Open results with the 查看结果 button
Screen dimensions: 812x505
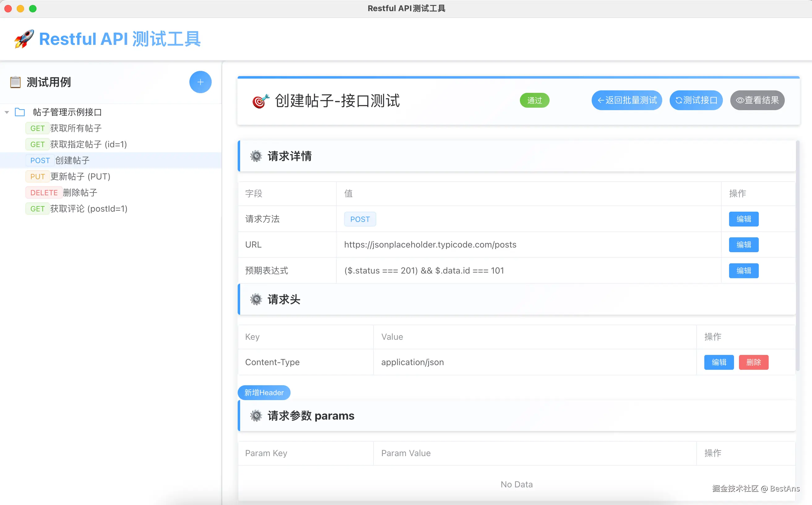[757, 100]
